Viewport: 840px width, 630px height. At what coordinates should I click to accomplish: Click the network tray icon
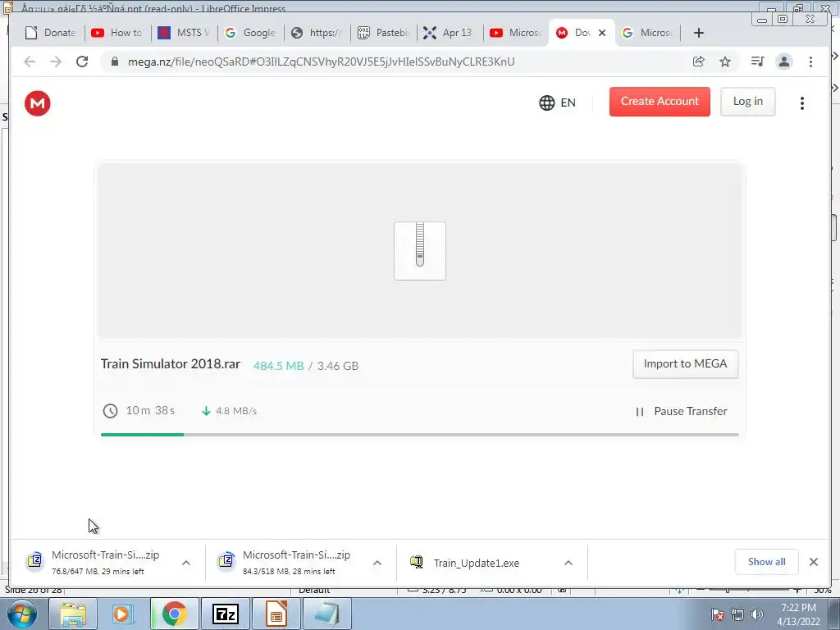737,614
